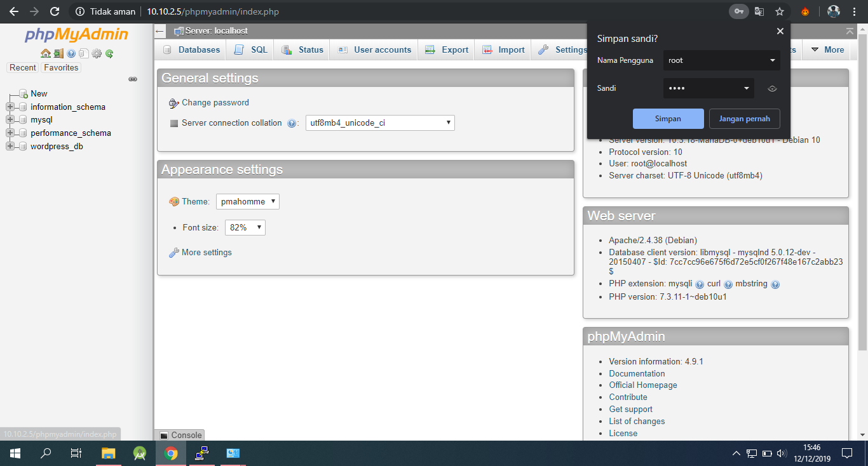The height and width of the screenshot is (466, 868).
Task: Switch to the Favorites list
Action: point(60,67)
